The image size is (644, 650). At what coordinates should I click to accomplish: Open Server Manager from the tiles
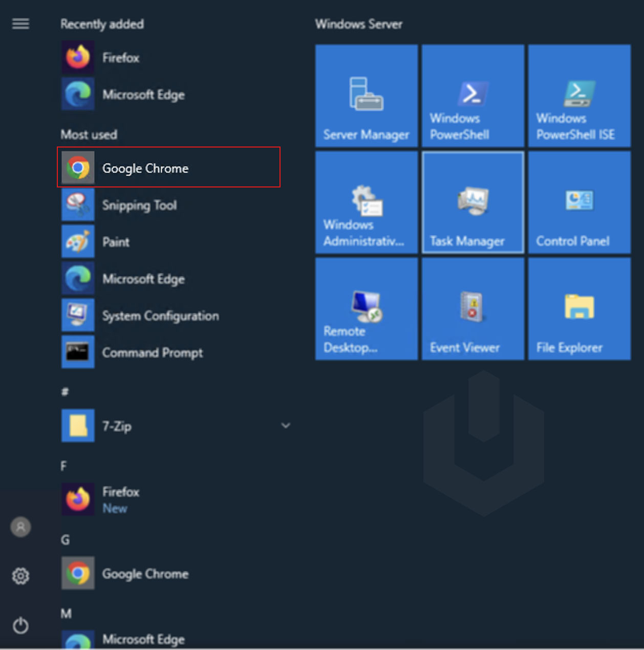tap(366, 97)
